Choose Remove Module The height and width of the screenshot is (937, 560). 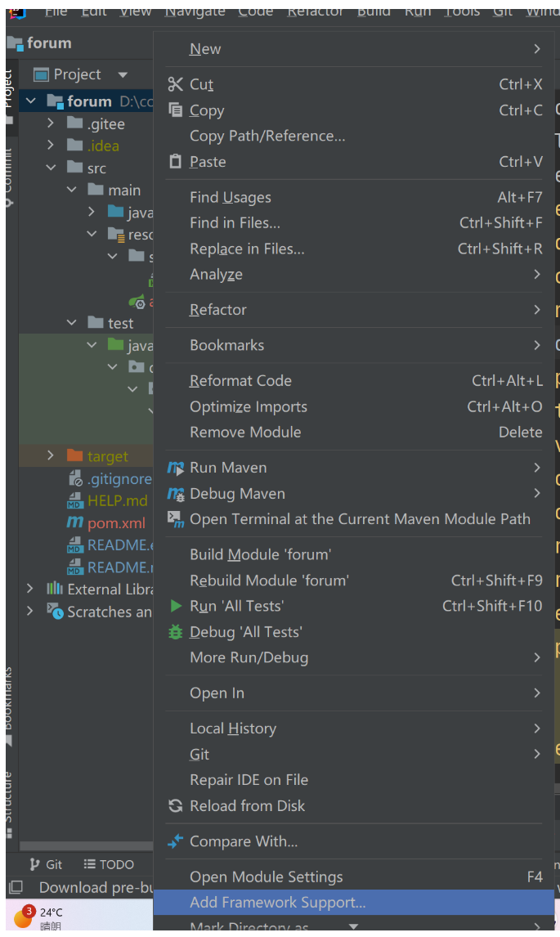tap(354, 432)
